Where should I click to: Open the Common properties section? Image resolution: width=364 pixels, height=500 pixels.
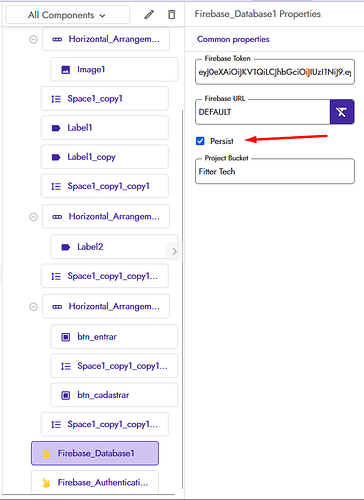pyautogui.click(x=233, y=39)
